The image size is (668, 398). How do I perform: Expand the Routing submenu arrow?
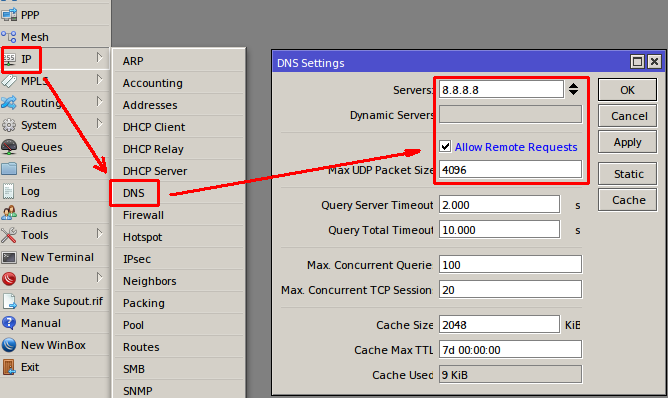click(99, 101)
